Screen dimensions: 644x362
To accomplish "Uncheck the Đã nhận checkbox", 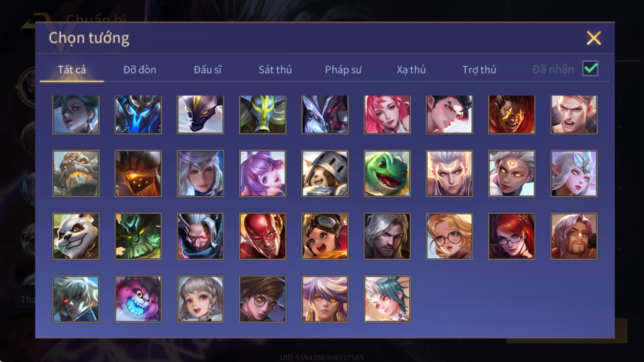I will 590,68.
